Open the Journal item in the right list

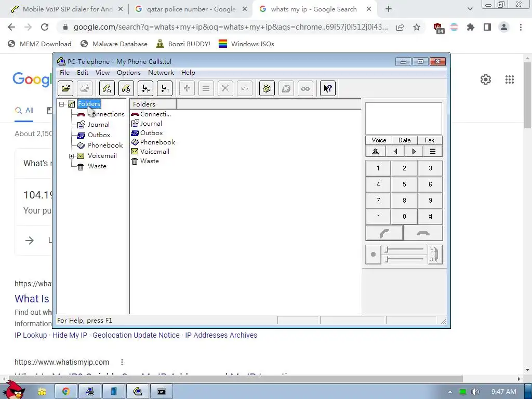click(147, 124)
